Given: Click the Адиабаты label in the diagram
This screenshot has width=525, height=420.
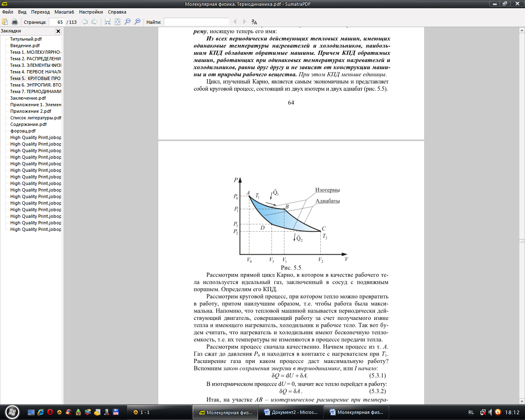Looking at the screenshot, I should 327,201.
